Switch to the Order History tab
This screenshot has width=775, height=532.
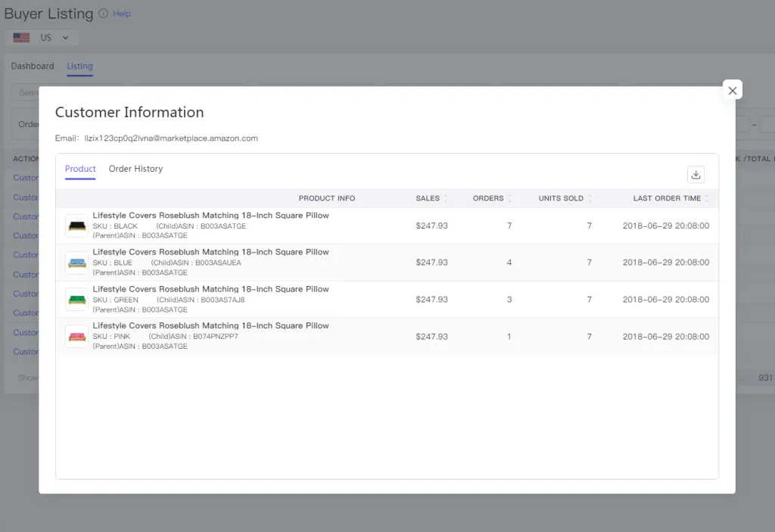(x=135, y=169)
